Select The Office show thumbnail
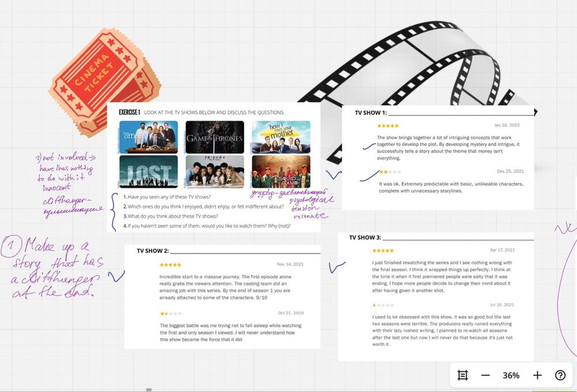 (x=148, y=137)
